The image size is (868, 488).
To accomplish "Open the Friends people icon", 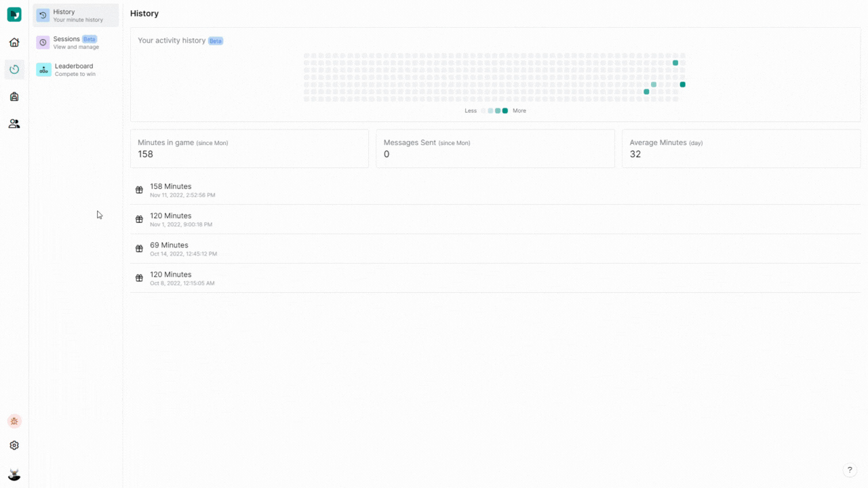I will (x=14, y=124).
